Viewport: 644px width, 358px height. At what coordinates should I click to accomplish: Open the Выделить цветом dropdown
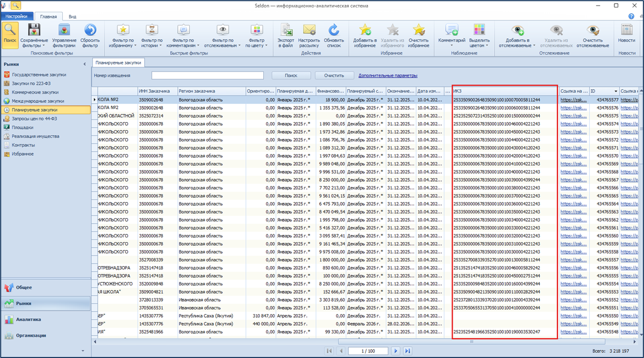click(x=479, y=35)
